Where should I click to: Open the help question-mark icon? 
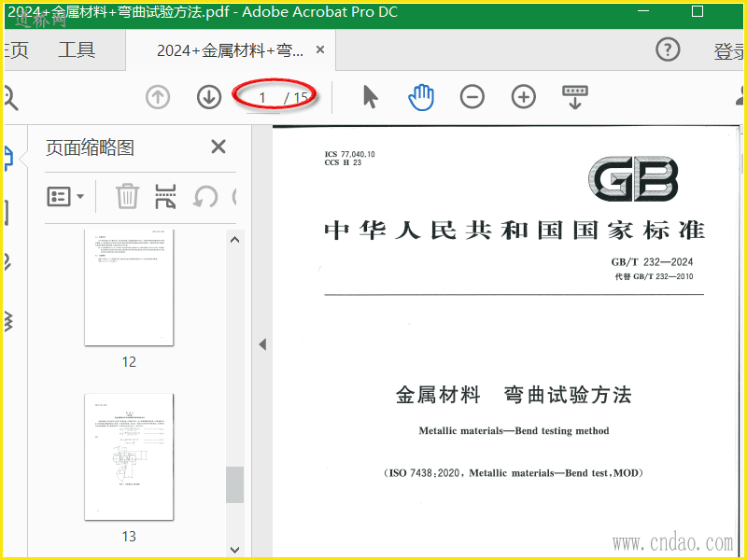tap(668, 49)
